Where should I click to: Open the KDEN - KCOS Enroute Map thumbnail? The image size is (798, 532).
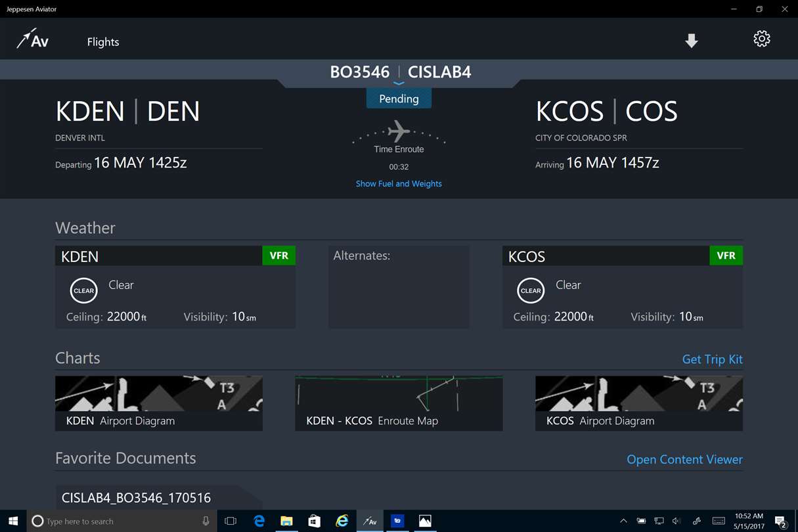[399, 403]
